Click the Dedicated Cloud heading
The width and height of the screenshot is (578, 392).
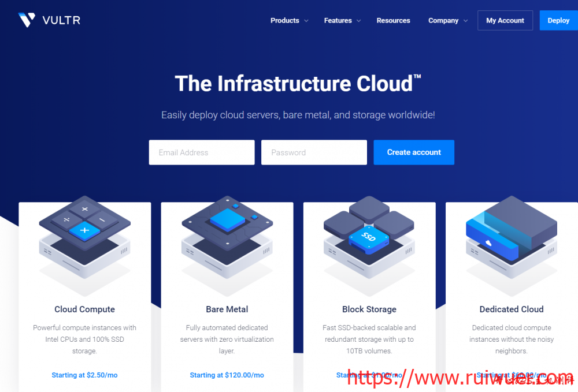pyautogui.click(x=512, y=309)
